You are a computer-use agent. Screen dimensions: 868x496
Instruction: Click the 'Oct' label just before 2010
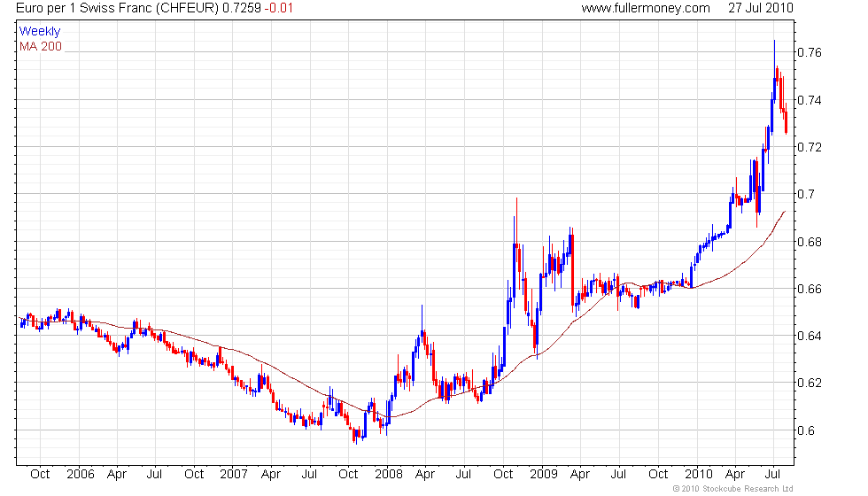pyautogui.click(x=658, y=475)
